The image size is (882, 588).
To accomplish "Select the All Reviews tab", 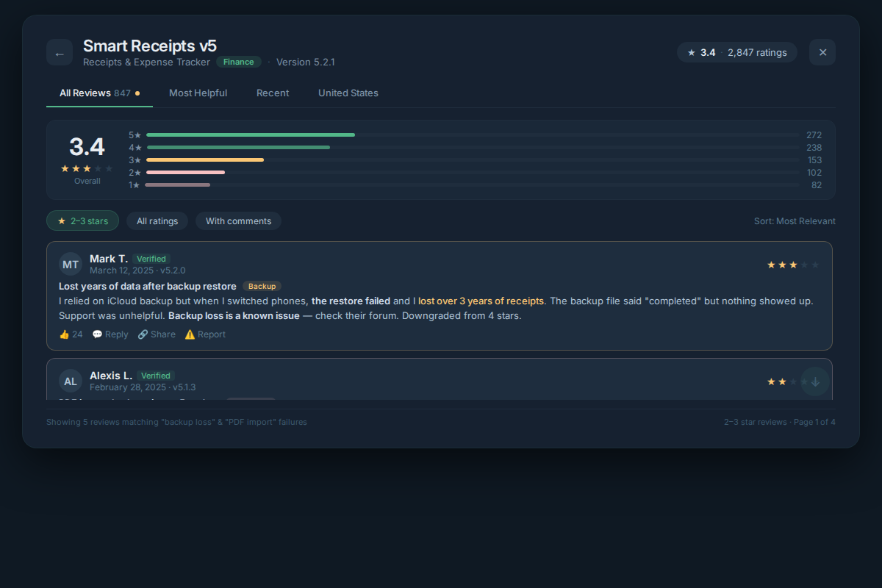I will point(99,93).
